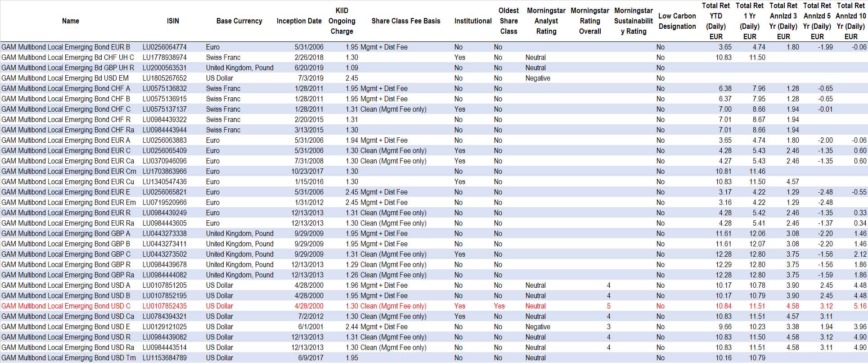Viewport: 868px width, 363px height.
Task: Select the Negative analyst rating for USD E
Action: click(x=538, y=327)
